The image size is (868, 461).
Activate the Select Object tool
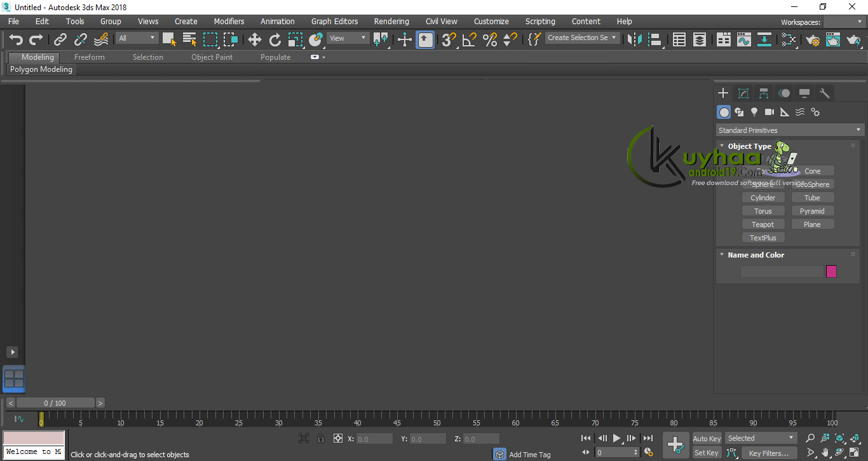click(x=169, y=40)
